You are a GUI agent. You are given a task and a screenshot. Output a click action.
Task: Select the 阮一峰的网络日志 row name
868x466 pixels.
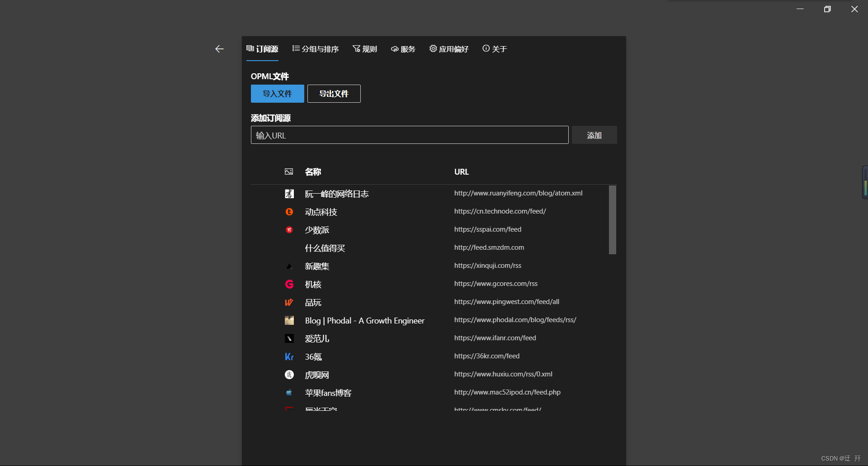click(x=337, y=194)
